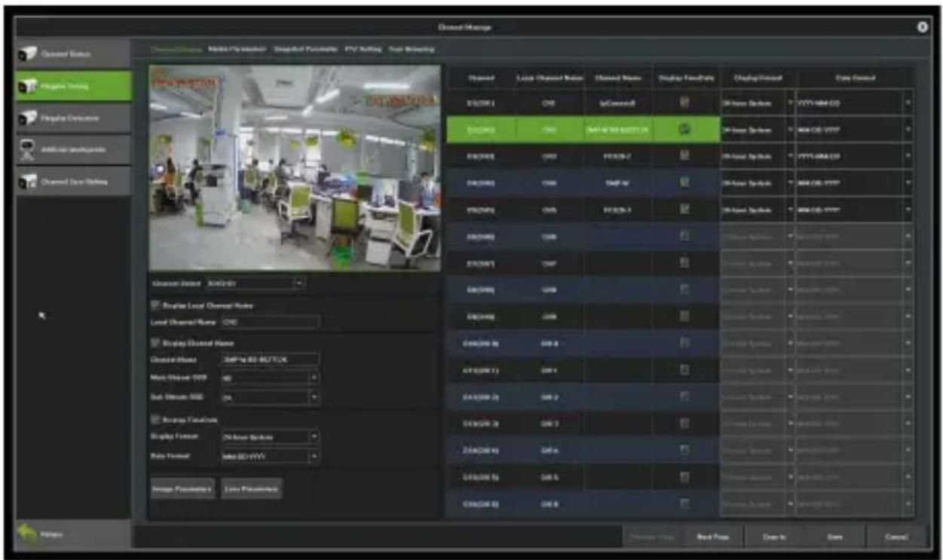Click the camera live preview image
Image resolution: width=943 pixels, height=560 pixels.
(295, 168)
